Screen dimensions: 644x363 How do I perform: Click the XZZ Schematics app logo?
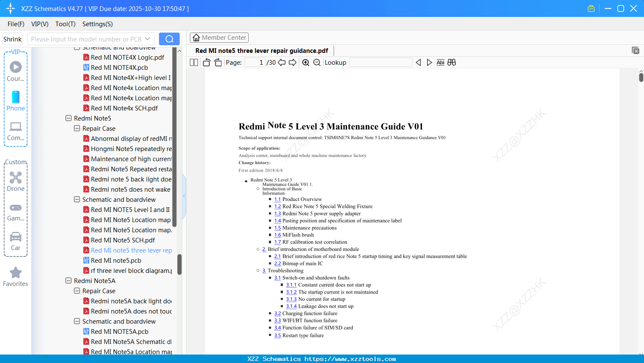tap(11, 8)
